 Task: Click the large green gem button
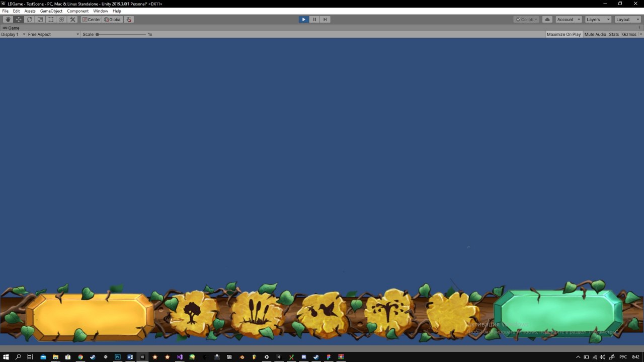tap(558, 313)
